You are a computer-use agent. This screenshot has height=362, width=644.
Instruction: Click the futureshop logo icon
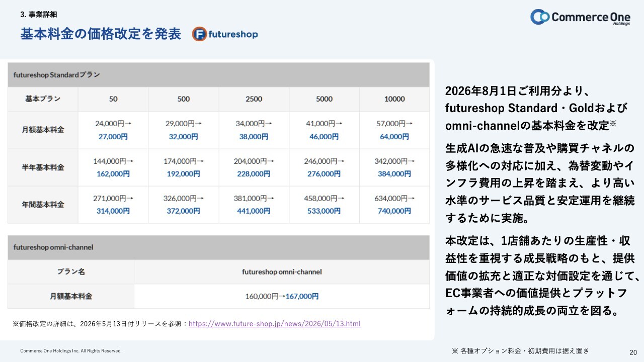(199, 34)
